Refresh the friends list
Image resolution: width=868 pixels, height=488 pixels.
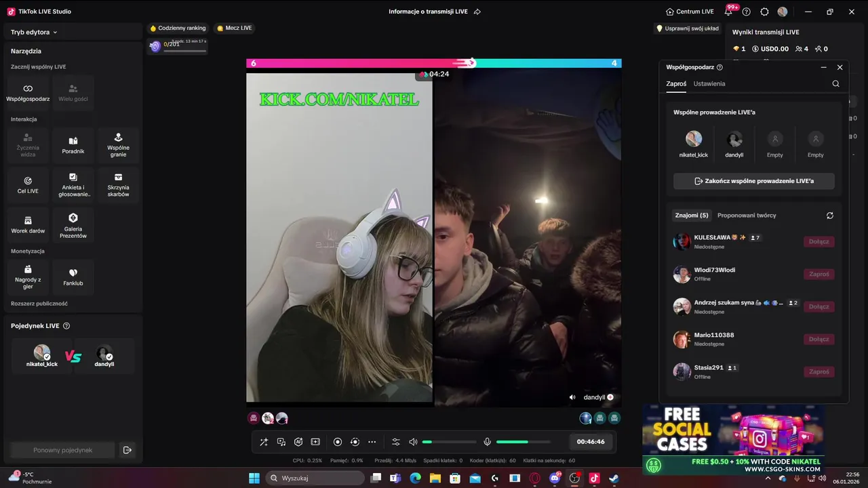click(829, 216)
